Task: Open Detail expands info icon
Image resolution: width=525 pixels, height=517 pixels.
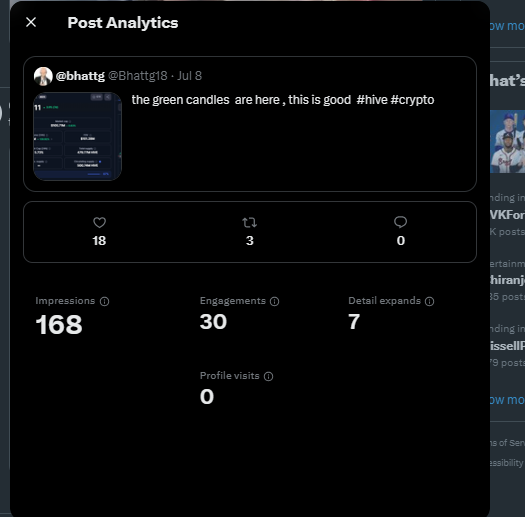Action: (x=430, y=301)
